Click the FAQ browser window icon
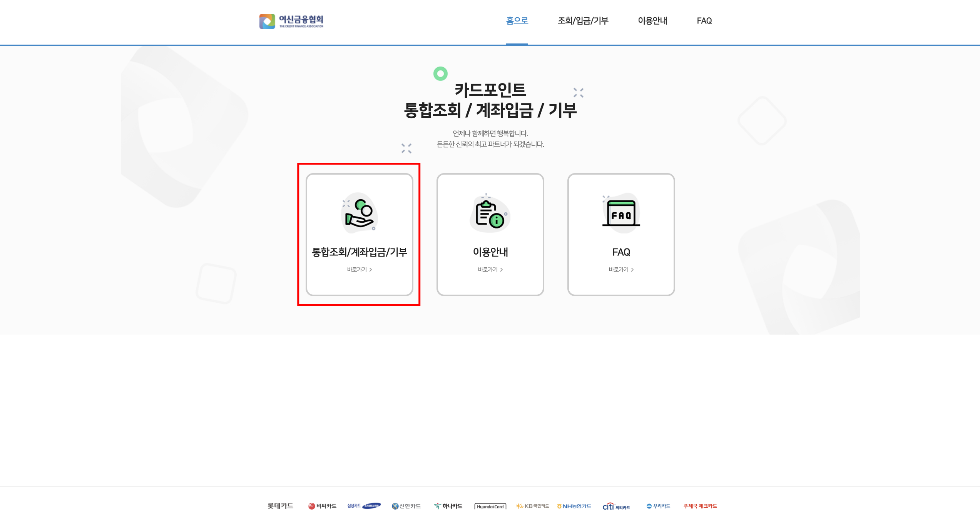Viewport: 980px width, 525px height. pyautogui.click(x=621, y=213)
